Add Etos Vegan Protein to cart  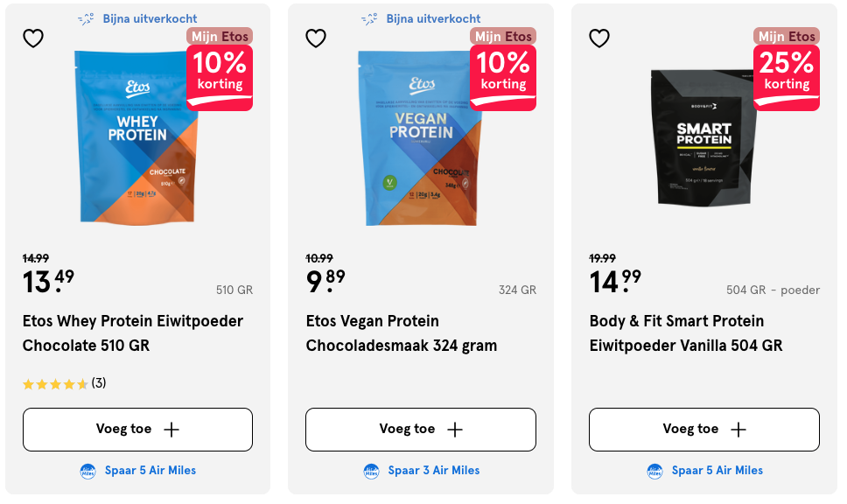pos(421,430)
